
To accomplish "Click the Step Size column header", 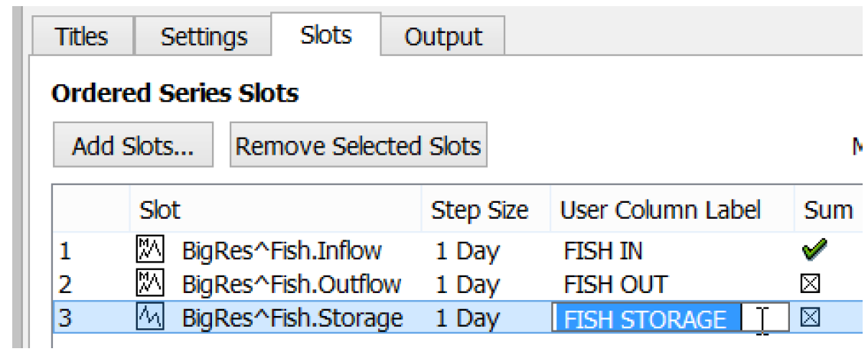I will coord(479,209).
